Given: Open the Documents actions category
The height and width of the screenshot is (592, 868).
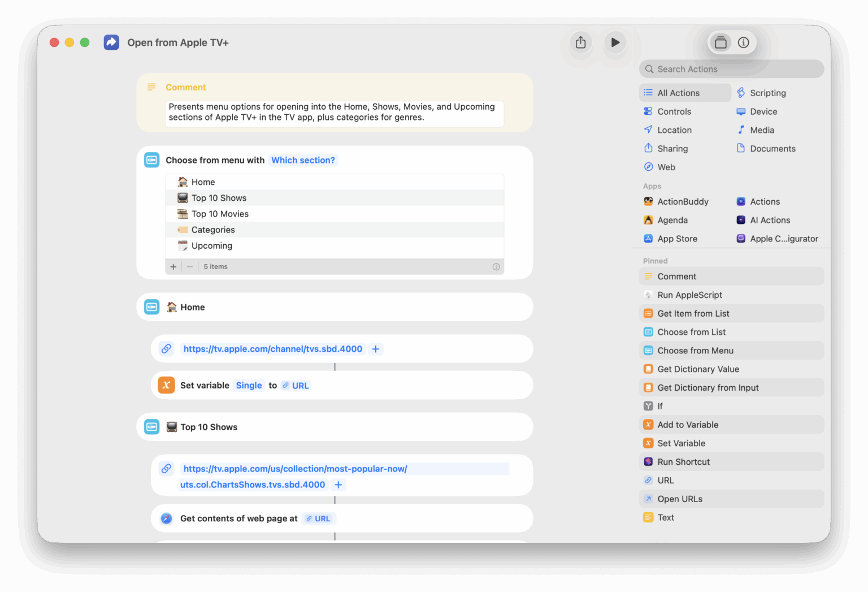Looking at the screenshot, I should point(772,149).
